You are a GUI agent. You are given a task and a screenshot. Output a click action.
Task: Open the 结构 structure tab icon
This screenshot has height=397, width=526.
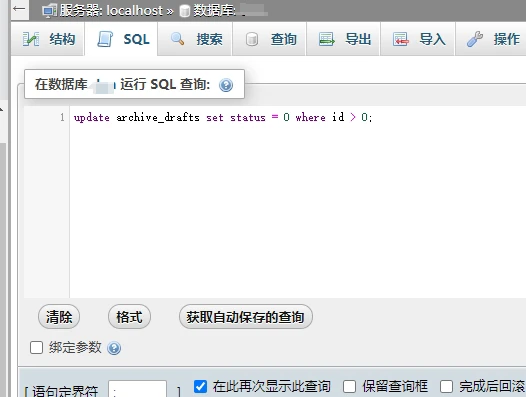(x=31, y=39)
